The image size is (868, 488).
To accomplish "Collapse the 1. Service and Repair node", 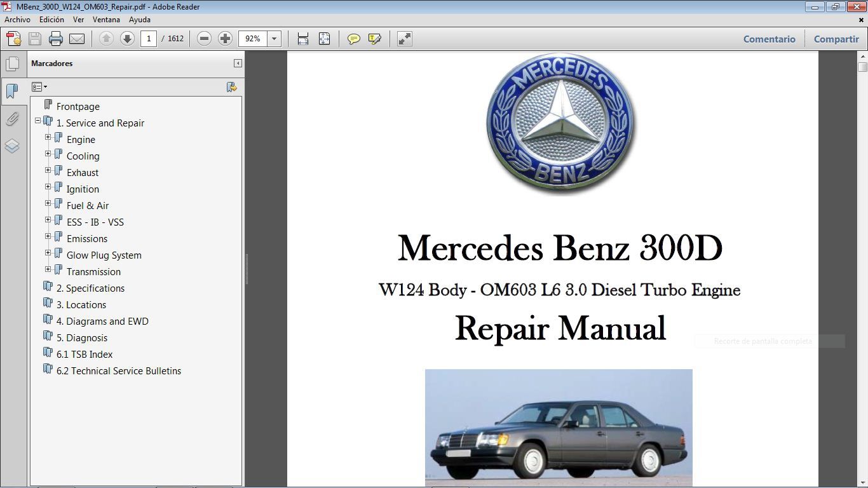I will [x=38, y=121].
